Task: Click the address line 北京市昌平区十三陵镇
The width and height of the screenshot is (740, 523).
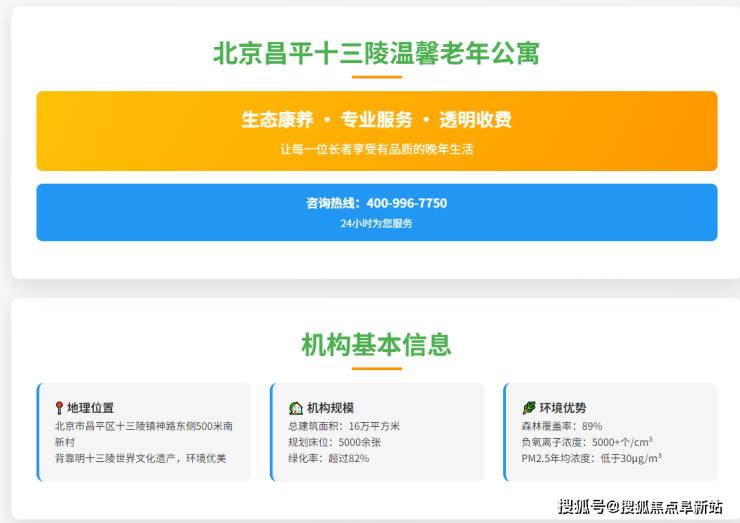Action: pyautogui.click(x=144, y=426)
